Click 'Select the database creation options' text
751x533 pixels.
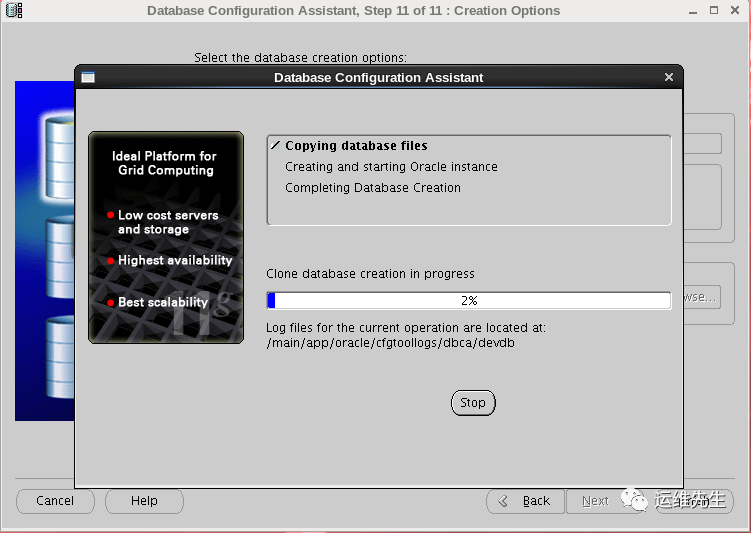coord(300,57)
